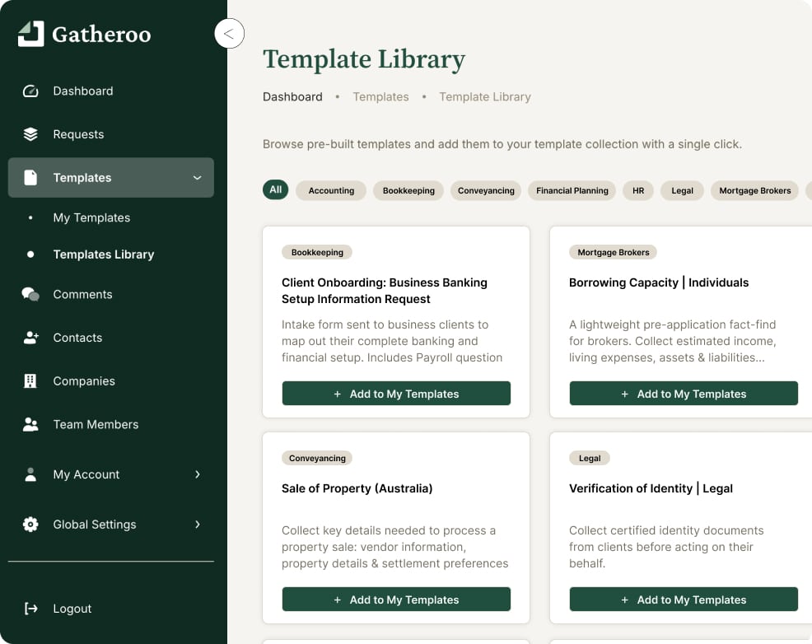
Task: Click the Logout exit icon
Action: [x=30, y=609]
